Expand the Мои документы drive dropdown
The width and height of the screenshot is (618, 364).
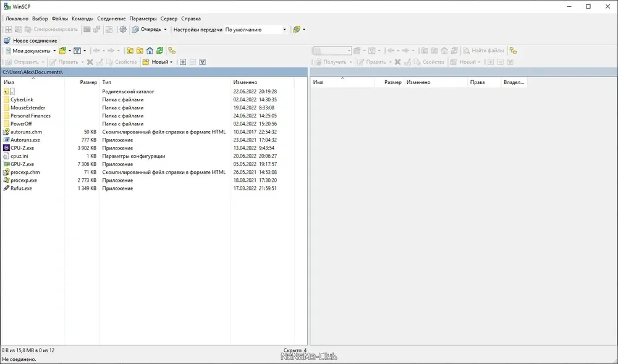[x=54, y=51]
